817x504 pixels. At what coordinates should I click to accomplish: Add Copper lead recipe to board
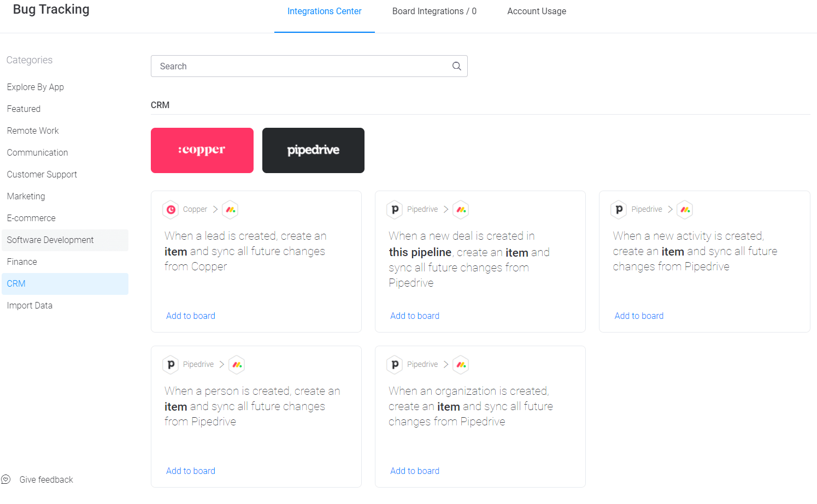tap(191, 316)
